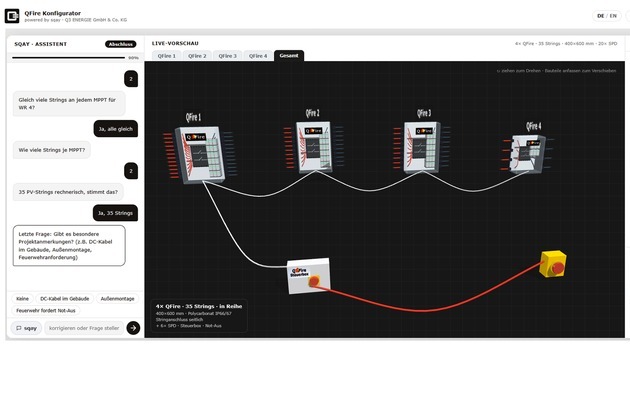
Task: Click the 4× QFire summary info card
Action: [199, 316]
